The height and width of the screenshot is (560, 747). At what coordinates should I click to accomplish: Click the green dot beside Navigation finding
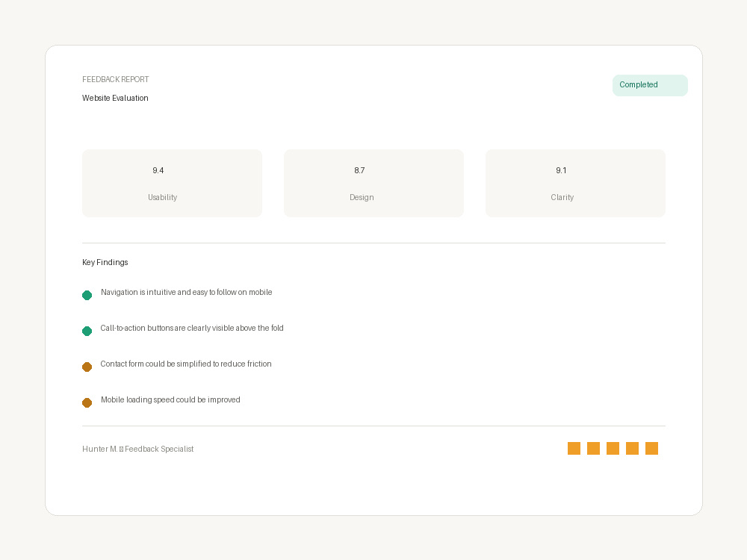[87, 295]
